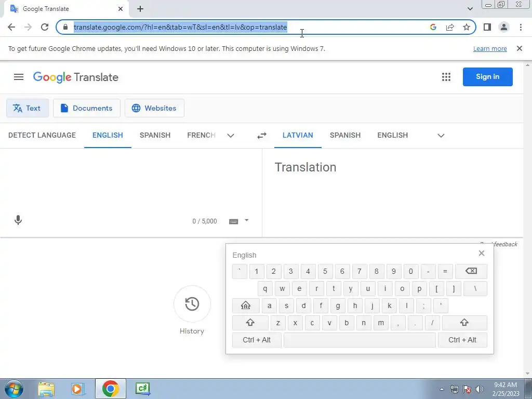
Task: Click the clock and date in the tray
Action: pyautogui.click(x=506, y=389)
